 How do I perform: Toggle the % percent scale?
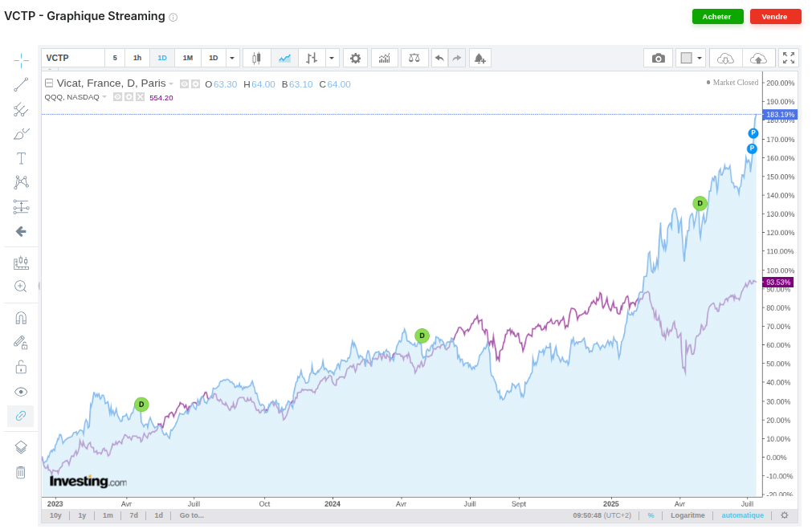click(651, 515)
